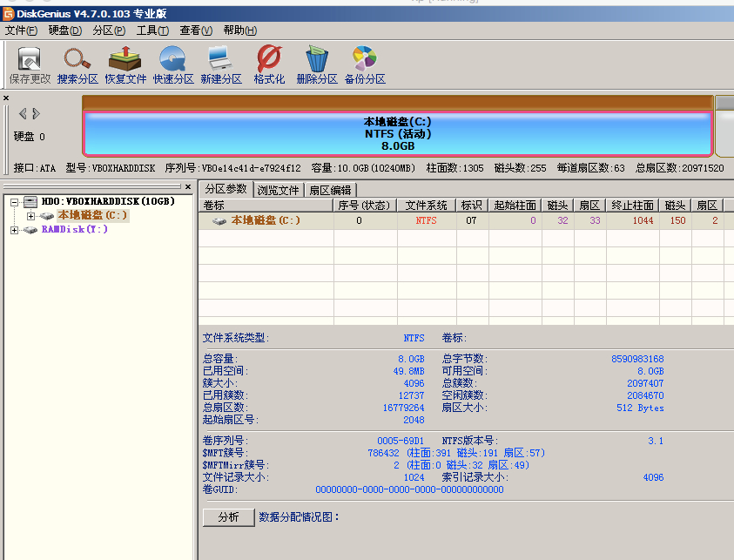Click the drive icon beside 本地磁盘(C:) in tree
This screenshot has width=734, height=560.
click(46, 216)
